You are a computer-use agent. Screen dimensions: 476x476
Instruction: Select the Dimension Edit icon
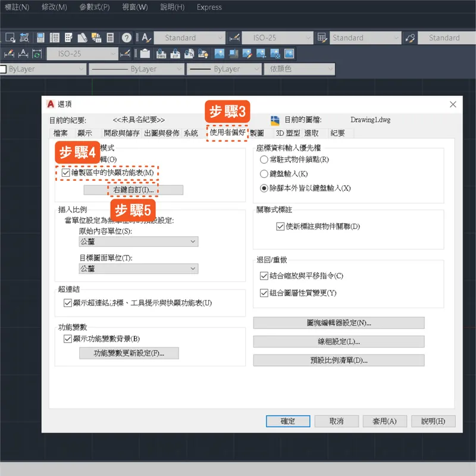[x=9, y=54]
